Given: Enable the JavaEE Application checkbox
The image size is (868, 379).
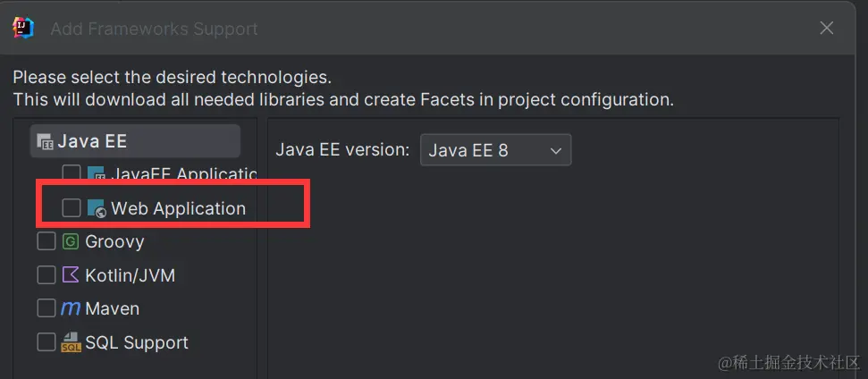Looking at the screenshot, I should click(72, 174).
